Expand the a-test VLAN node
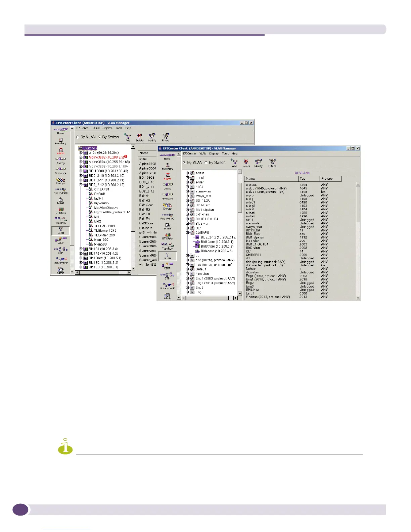Screen dimensions: 411x532 [188, 173]
